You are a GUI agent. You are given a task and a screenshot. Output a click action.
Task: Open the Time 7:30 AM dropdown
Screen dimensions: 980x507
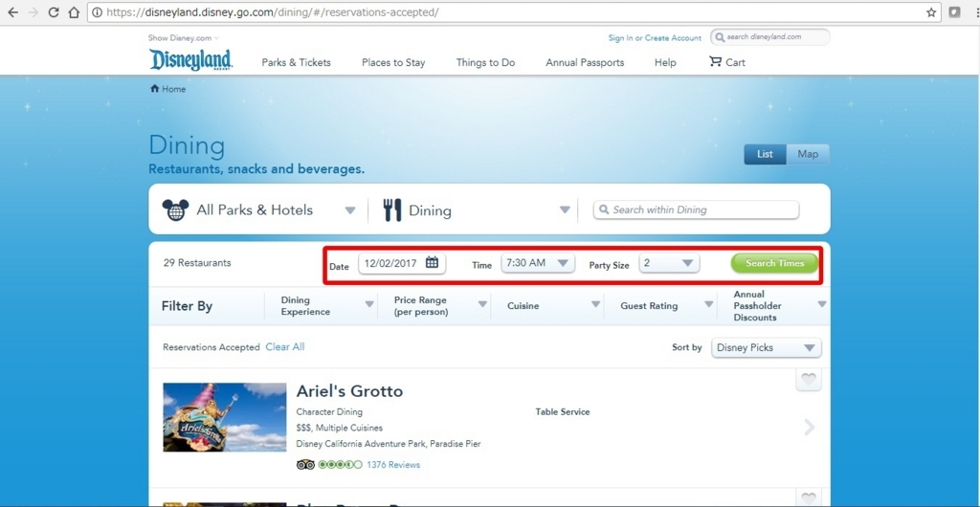coord(538,263)
